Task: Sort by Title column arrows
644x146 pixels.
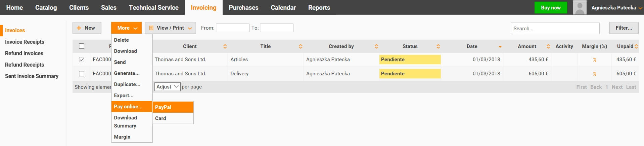Action: coord(301,46)
